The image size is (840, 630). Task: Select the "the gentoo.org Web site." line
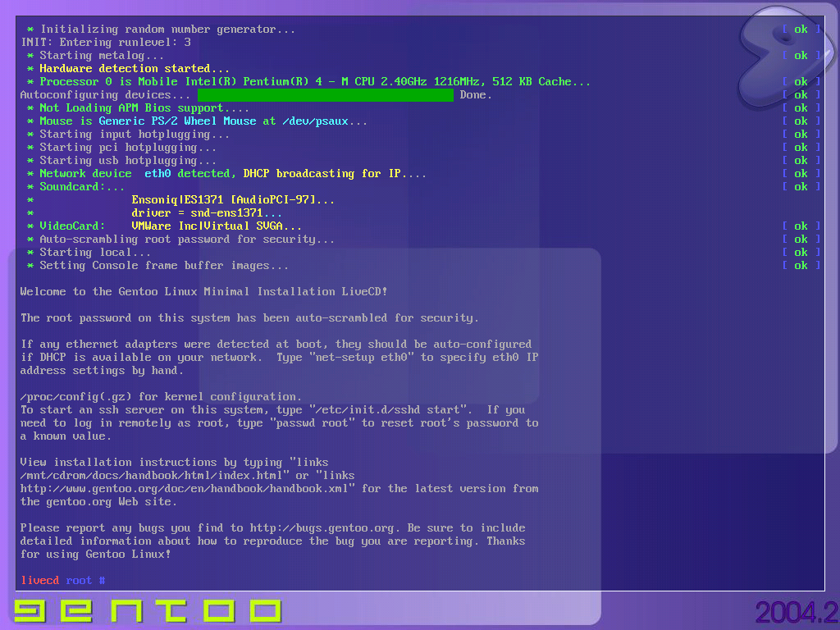click(98, 502)
